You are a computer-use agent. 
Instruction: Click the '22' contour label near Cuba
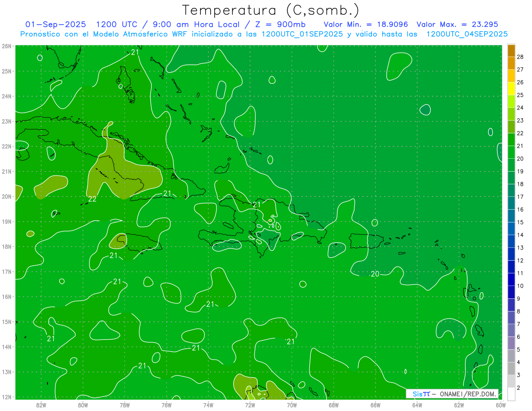pyautogui.click(x=92, y=199)
